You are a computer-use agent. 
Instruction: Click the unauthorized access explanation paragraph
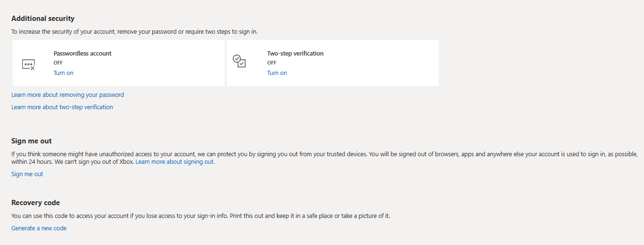[x=324, y=158]
